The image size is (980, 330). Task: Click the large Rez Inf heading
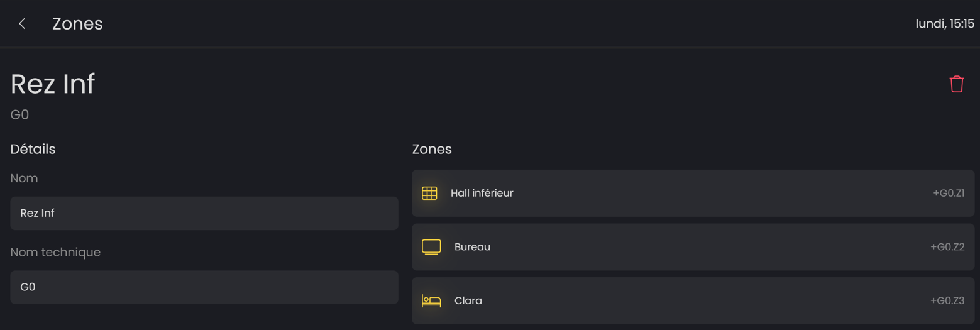click(53, 84)
